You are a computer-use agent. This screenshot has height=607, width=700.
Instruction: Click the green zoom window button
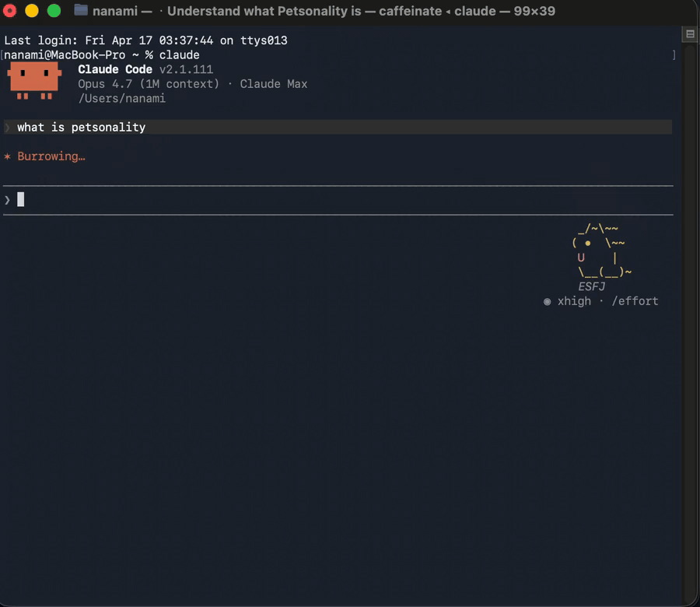coord(54,10)
